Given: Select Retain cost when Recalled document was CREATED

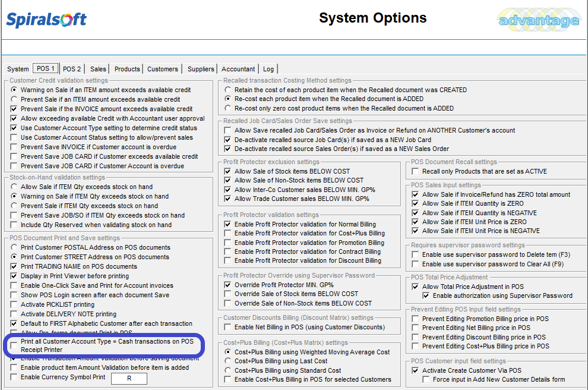Looking at the screenshot, I should pos(227,90).
